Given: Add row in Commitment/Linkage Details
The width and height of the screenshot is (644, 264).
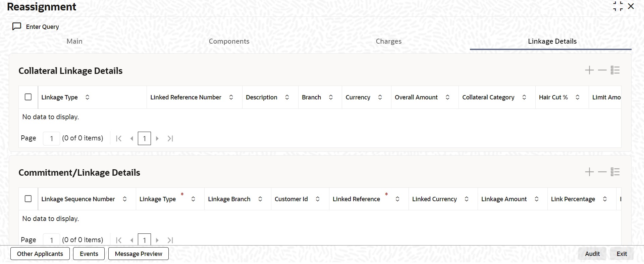Looking at the screenshot, I should [x=589, y=172].
